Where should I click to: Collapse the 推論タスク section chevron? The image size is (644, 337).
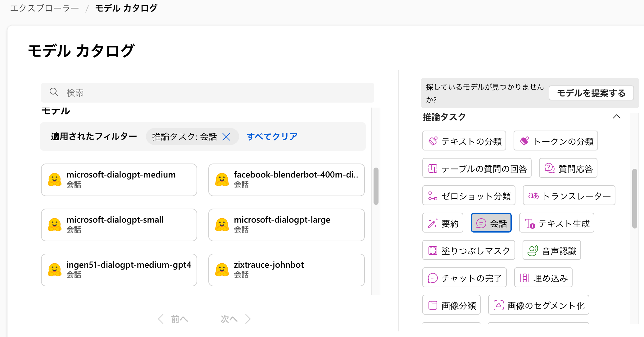tap(616, 117)
